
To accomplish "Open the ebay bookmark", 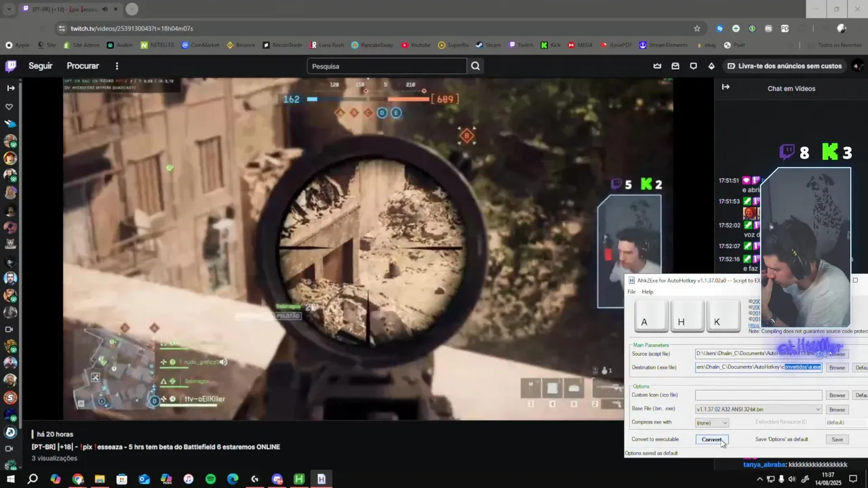I will click(706, 45).
